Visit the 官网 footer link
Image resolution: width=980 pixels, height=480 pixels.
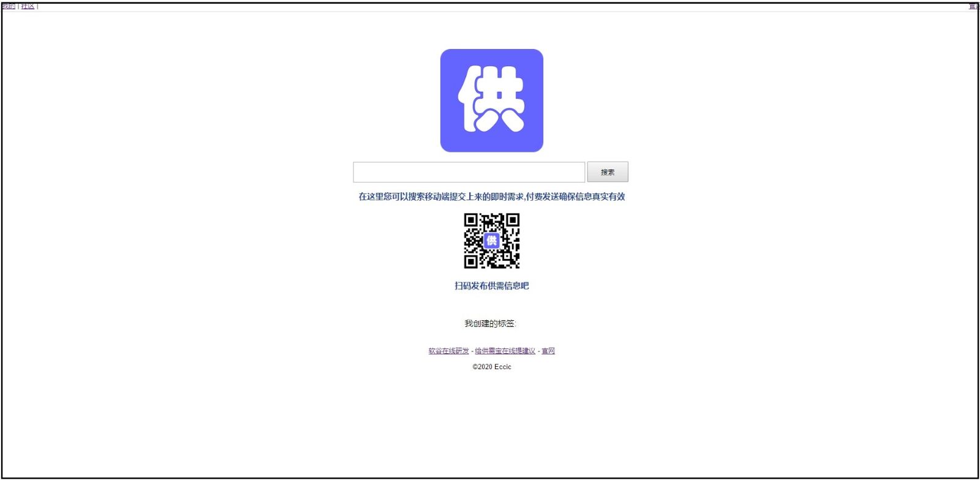(548, 351)
